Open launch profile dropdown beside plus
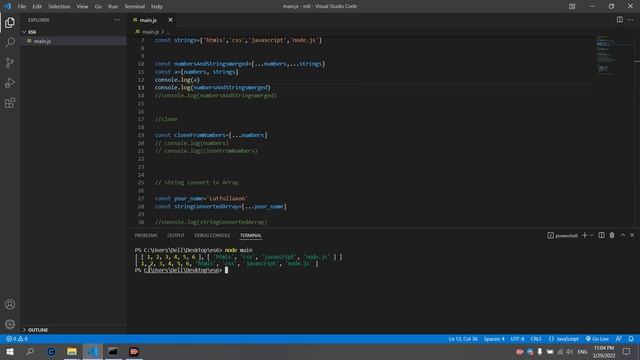This screenshot has height=360, width=640. tap(591, 235)
